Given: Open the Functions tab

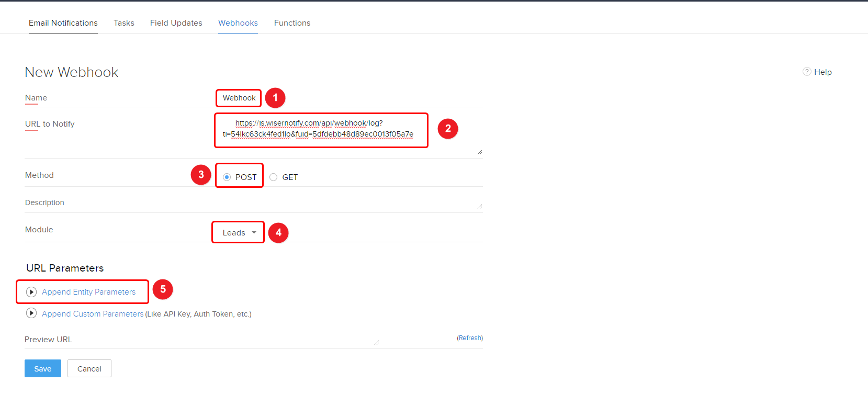Looking at the screenshot, I should click(x=292, y=23).
